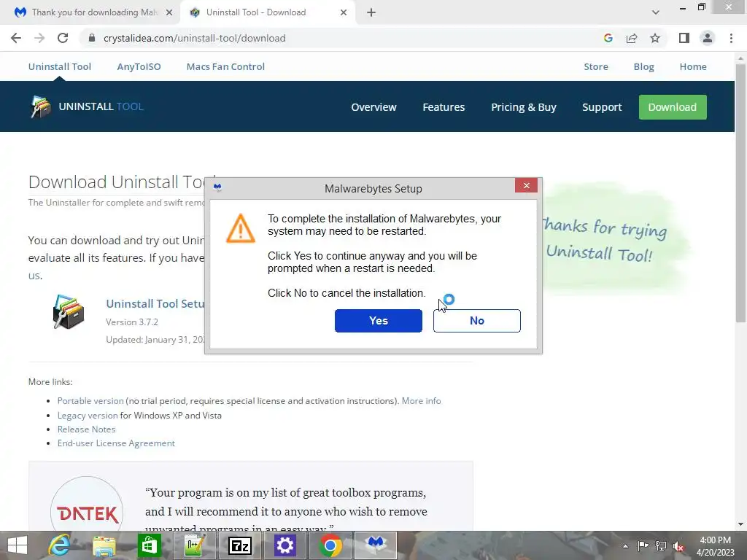Click No to cancel Malwarebytes installation
The width and height of the screenshot is (747, 560).
(x=477, y=321)
